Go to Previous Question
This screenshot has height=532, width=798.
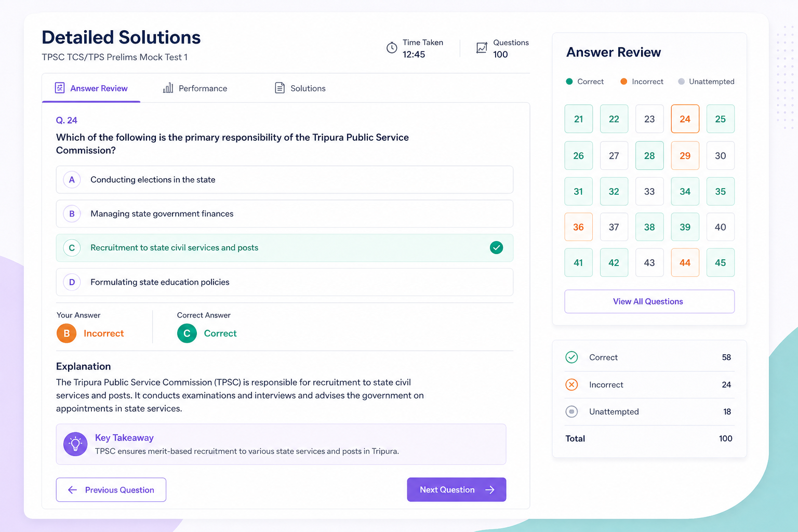(111, 490)
